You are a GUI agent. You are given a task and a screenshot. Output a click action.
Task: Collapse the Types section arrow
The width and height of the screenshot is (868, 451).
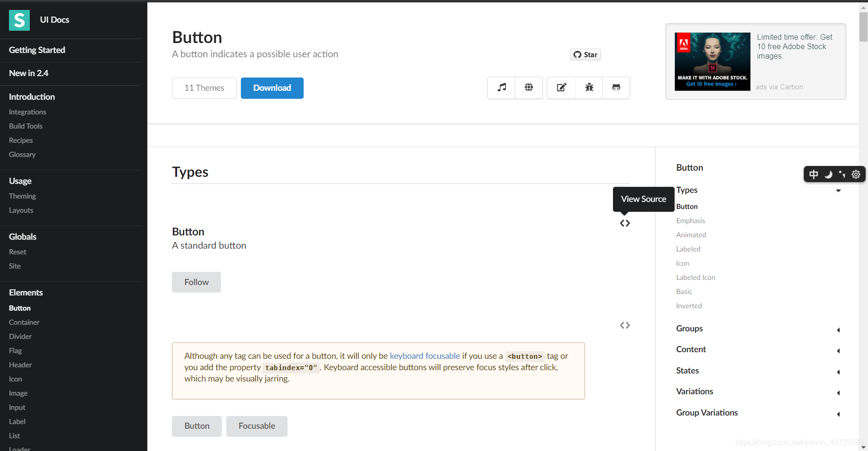point(838,191)
